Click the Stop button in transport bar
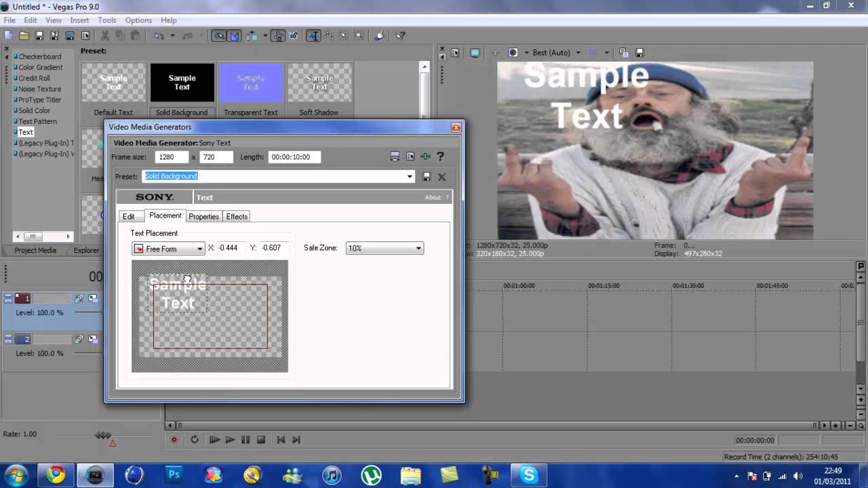 (x=261, y=439)
